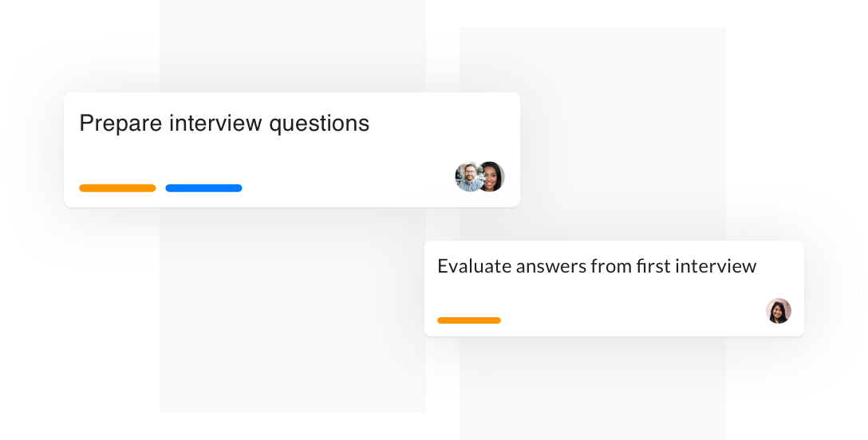Click the word 'Evaluate' in second card title

click(x=475, y=266)
